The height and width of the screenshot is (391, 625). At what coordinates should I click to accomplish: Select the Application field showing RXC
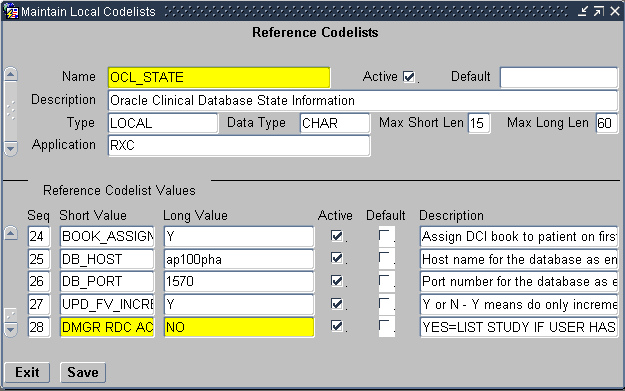click(239, 145)
